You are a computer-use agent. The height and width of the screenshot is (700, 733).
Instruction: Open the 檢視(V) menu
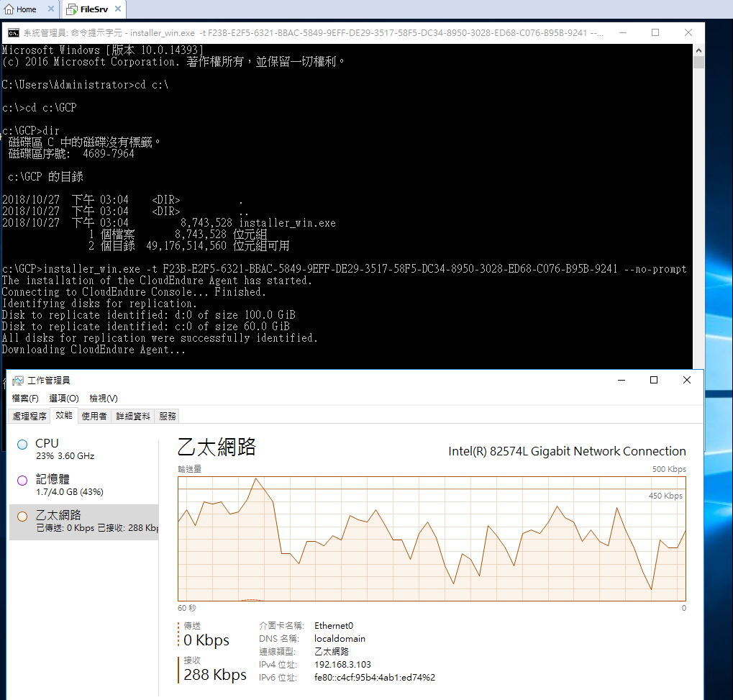[104, 399]
